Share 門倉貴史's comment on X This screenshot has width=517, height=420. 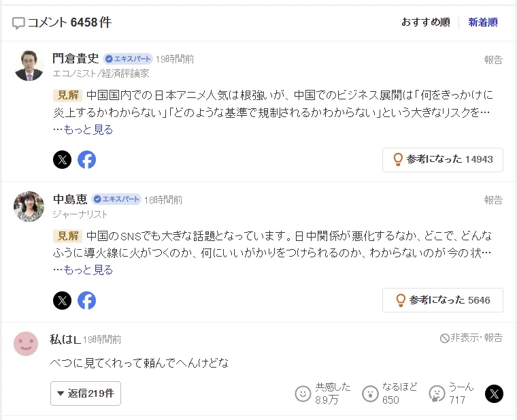(62, 160)
